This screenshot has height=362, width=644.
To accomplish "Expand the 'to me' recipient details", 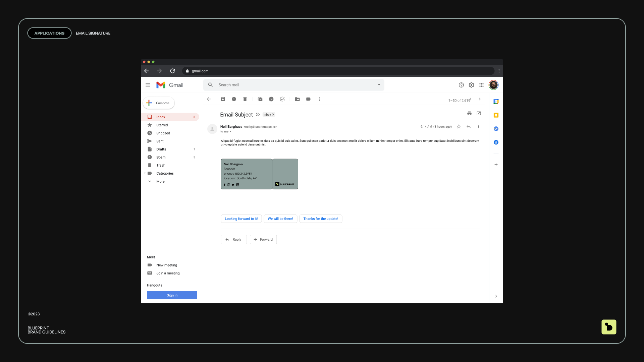I will (x=230, y=132).
